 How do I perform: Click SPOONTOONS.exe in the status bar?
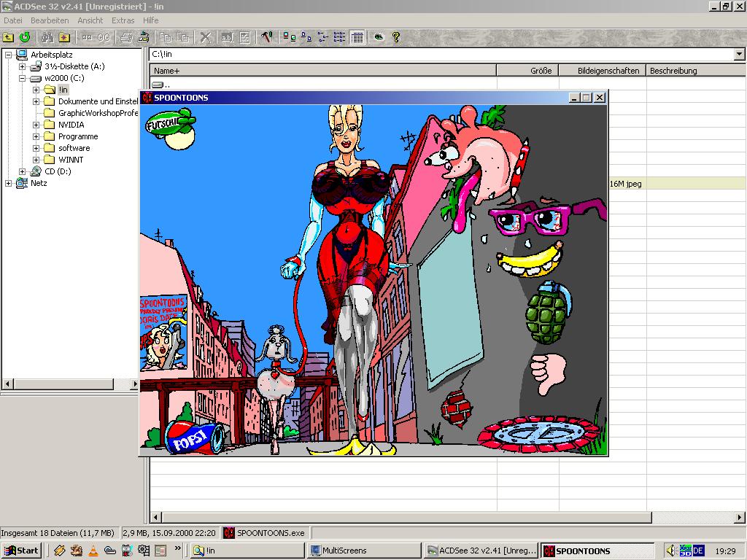tap(271, 533)
